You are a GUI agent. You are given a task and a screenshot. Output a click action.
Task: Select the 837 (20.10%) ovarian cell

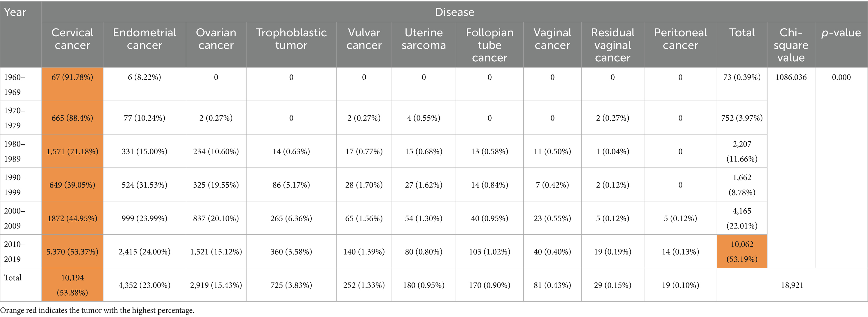pos(216,218)
